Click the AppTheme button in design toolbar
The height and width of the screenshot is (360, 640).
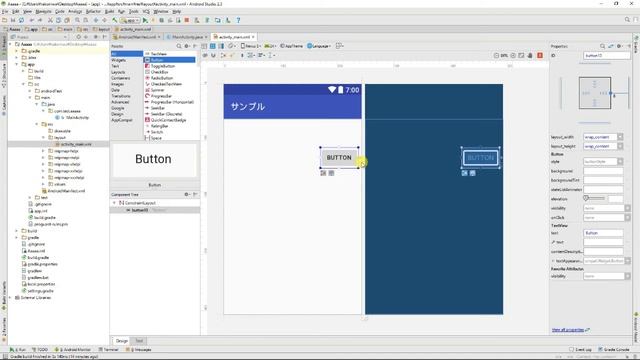pos(291,46)
